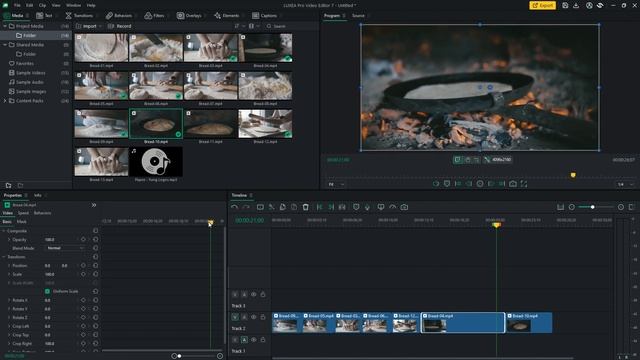Copy clip icon in timeline toolbar
640x360 pixels.
point(282,207)
